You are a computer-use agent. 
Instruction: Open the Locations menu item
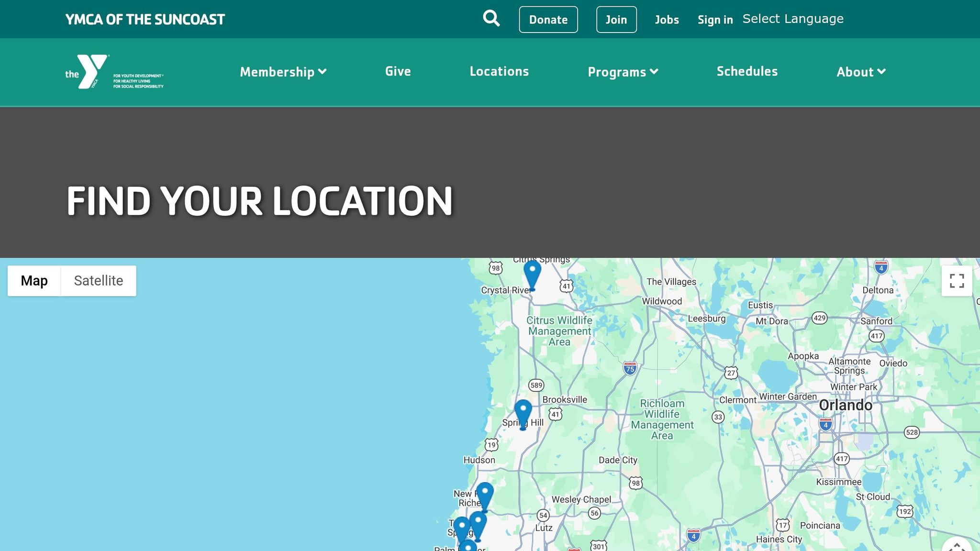click(x=499, y=71)
